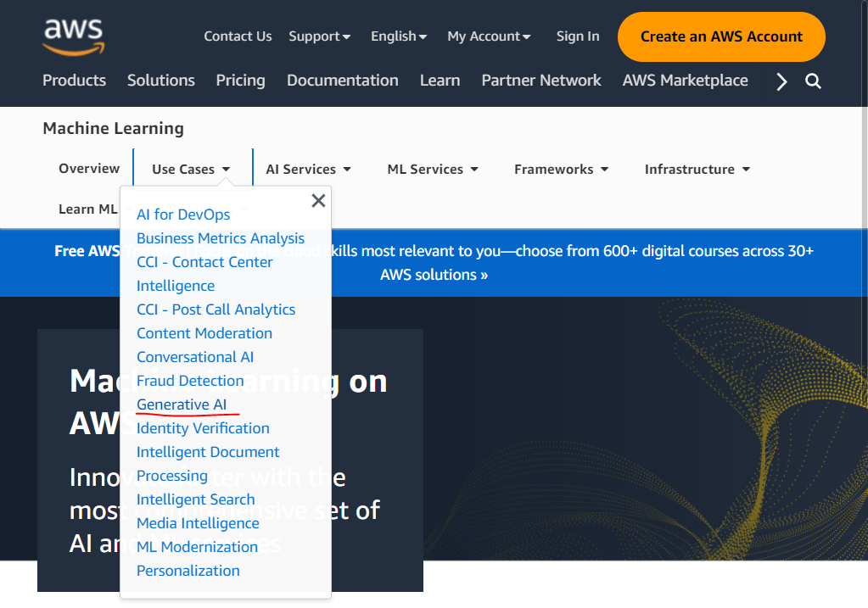Select ML Modernization use case
Image resolution: width=868 pixels, height=608 pixels.
197,547
